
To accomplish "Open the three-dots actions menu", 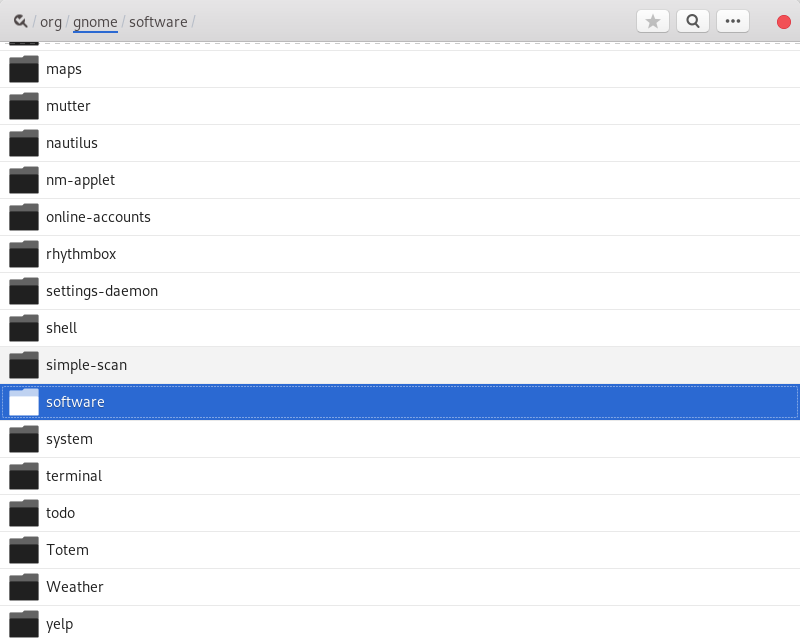I will coord(733,21).
